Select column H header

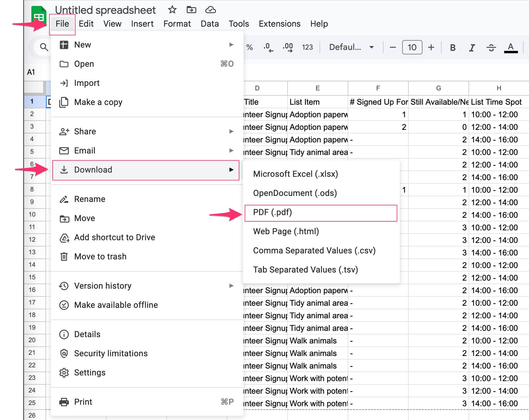499,88
